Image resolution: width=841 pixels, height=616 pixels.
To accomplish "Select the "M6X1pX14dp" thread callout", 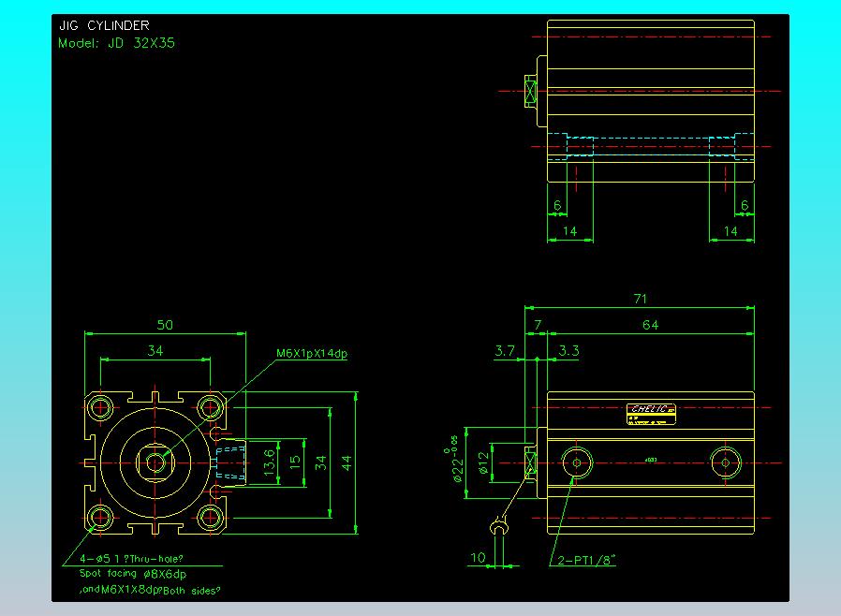I will tap(312, 354).
